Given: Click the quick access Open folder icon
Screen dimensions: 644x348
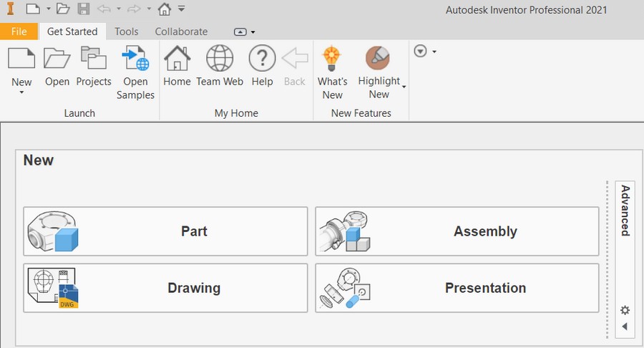Looking at the screenshot, I should pos(63,9).
